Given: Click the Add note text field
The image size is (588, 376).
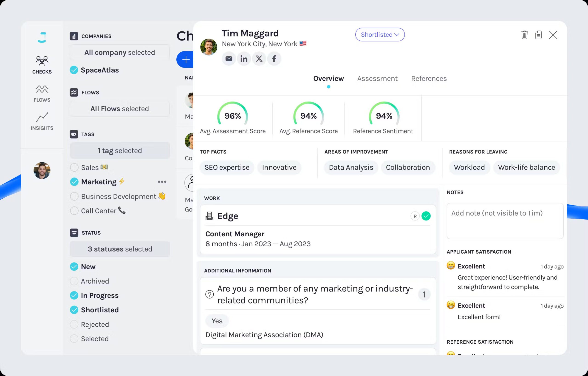Looking at the screenshot, I should (505, 221).
